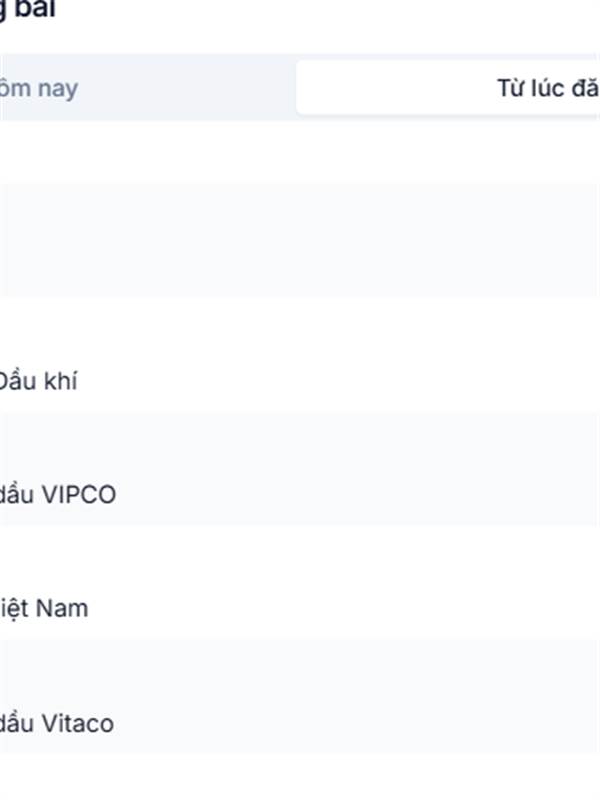
Task: Click the blank white row under the tabs
Action: tap(300, 152)
